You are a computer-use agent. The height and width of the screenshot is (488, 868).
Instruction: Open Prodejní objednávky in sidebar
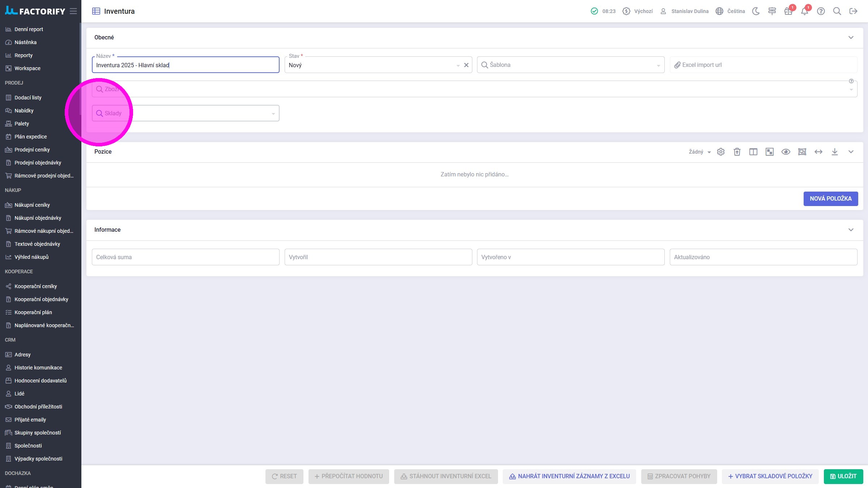click(38, 163)
